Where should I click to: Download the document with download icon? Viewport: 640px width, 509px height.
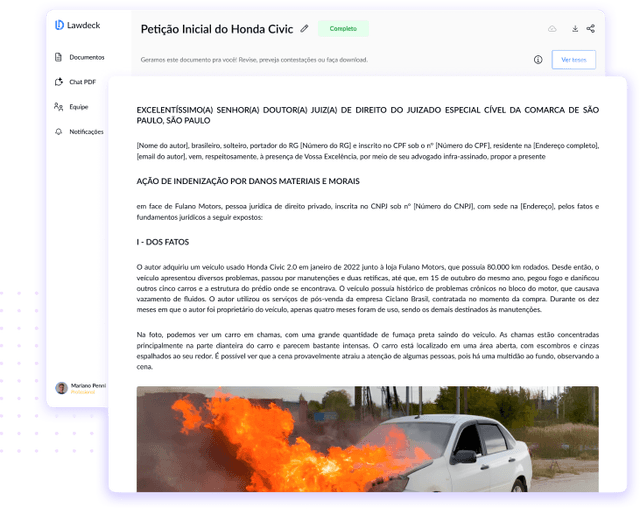[575, 29]
